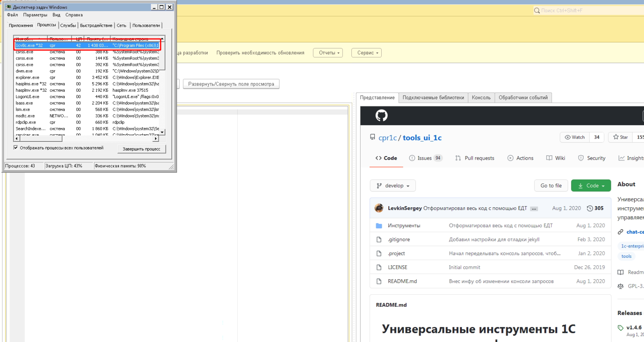644x342 pixels.
Task: Click the 1c-enterprise topic tag
Action: [x=632, y=246]
